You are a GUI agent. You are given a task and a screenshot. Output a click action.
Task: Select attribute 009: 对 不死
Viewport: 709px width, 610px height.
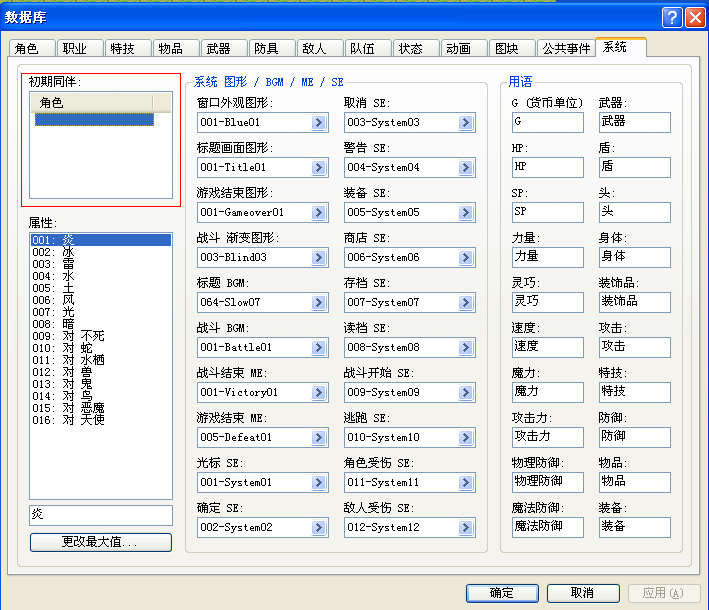pos(101,336)
